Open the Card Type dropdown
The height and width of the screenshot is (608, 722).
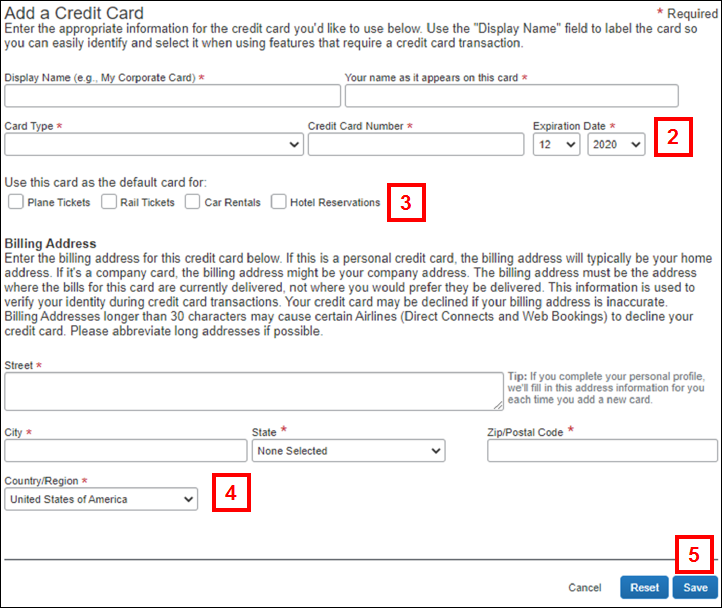[154, 145]
